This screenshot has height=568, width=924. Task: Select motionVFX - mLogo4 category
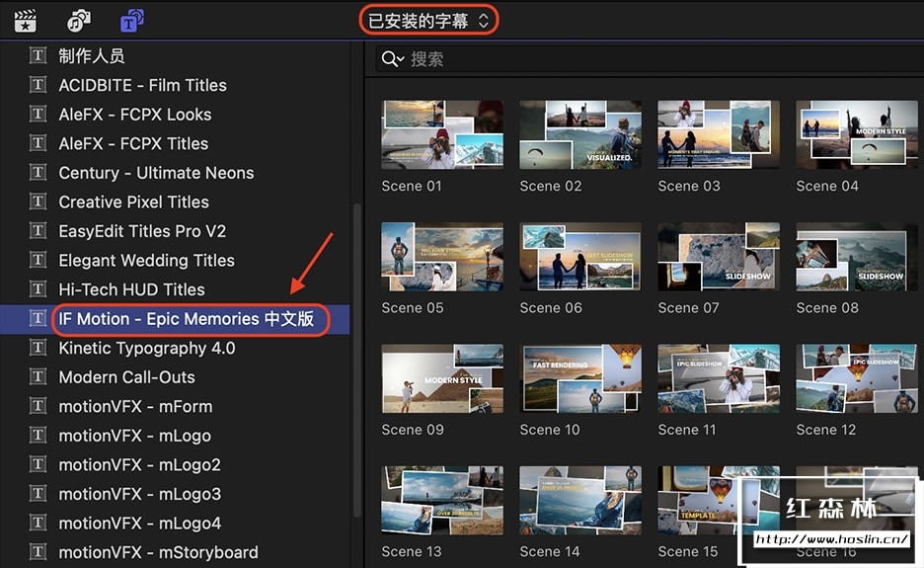[175, 524]
